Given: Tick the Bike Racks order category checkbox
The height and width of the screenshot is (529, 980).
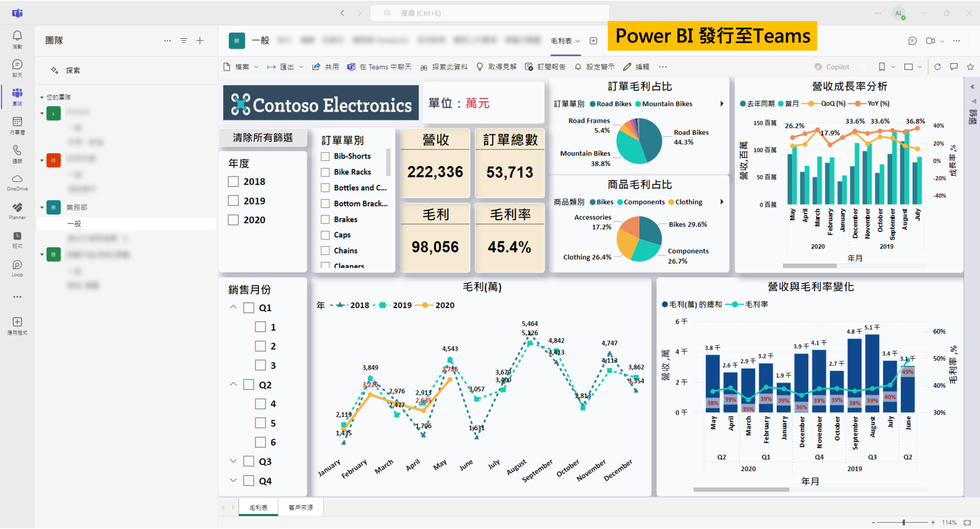Looking at the screenshot, I should tap(325, 172).
